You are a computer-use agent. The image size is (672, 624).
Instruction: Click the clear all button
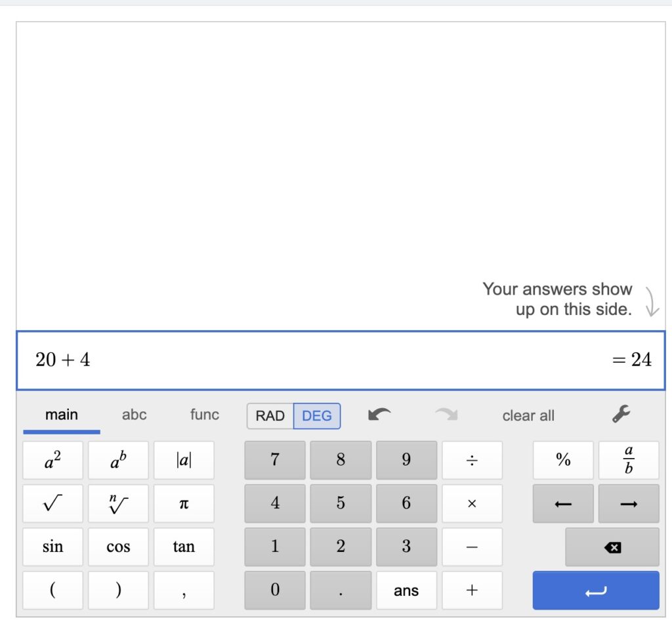[528, 416]
